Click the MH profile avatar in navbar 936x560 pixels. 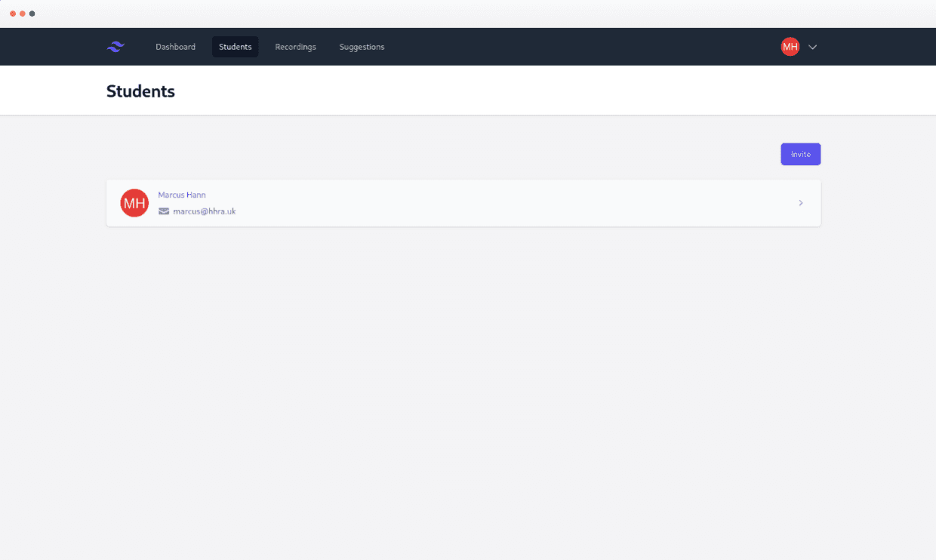click(x=790, y=47)
